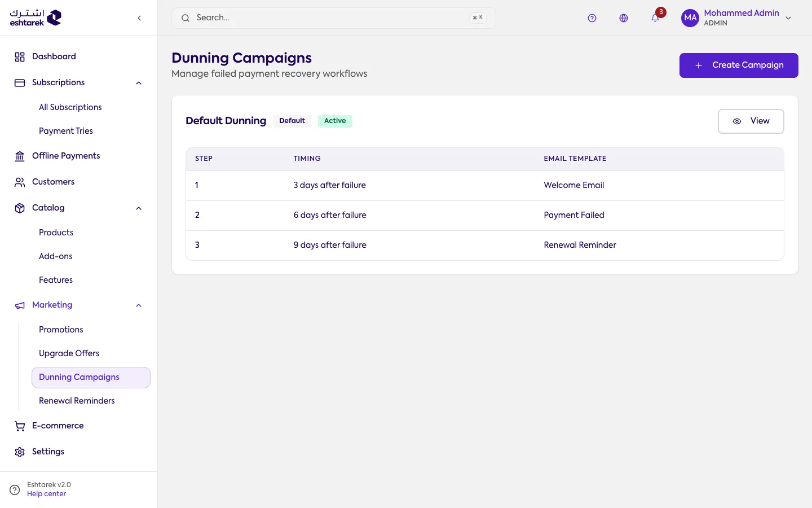Click the Catalog box icon
Screen dimensions: 812x508
pyautogui.click(x=20, y=208)
